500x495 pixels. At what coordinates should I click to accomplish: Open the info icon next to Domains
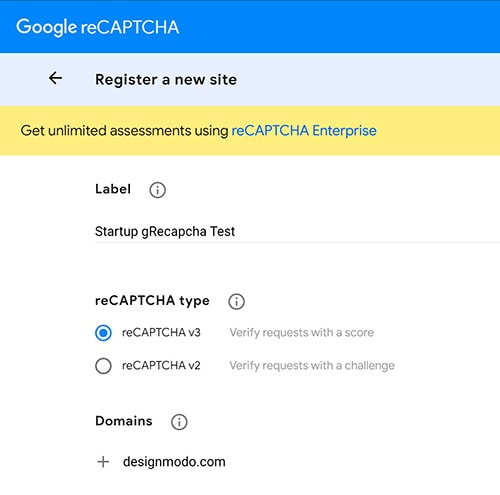[179, 422]
